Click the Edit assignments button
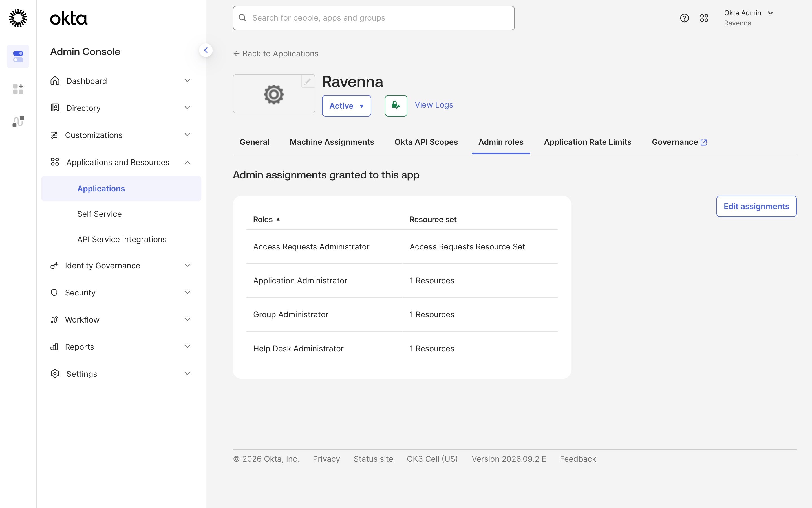Screen dimensions: 812x508 (756, 206)
